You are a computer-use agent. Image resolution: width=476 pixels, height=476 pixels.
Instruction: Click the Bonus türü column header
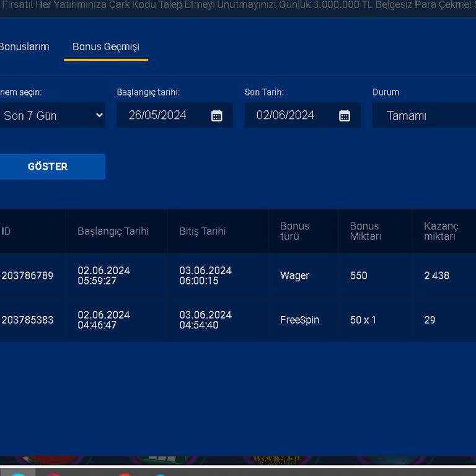[294, 231]
